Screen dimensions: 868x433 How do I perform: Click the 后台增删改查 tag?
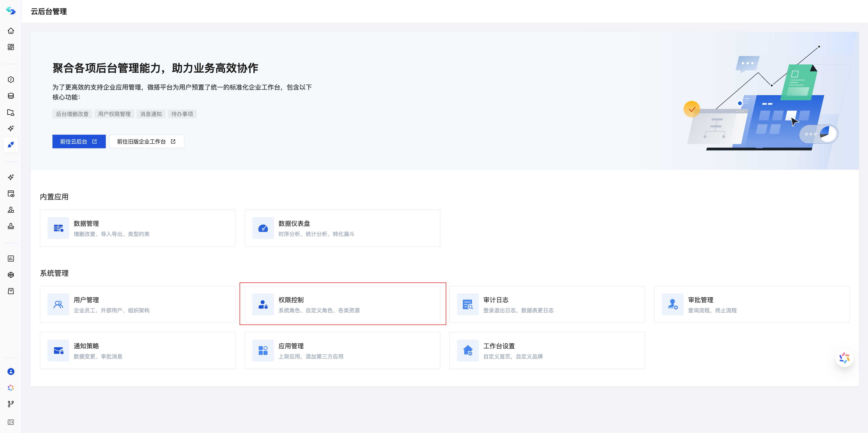[72, 114]
